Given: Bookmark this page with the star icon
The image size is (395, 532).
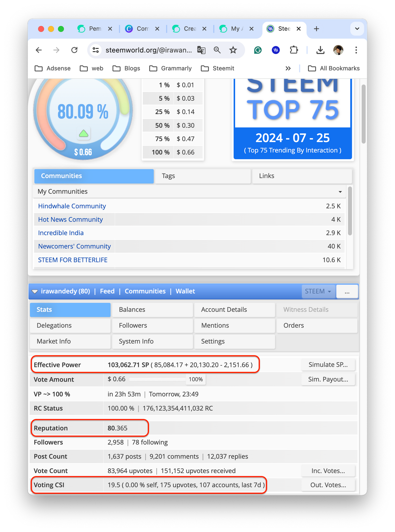Looking at the screenshot, I should [233, 50].
